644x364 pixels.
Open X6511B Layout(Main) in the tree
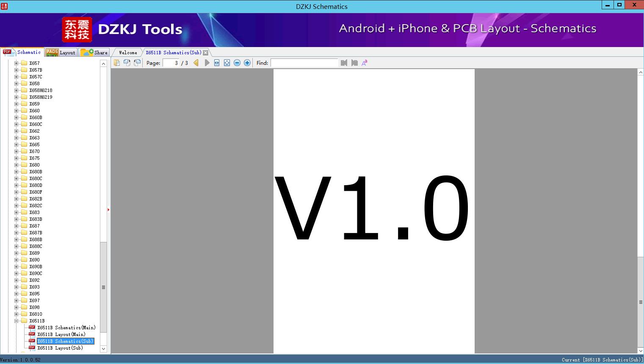tap(61, 334)
